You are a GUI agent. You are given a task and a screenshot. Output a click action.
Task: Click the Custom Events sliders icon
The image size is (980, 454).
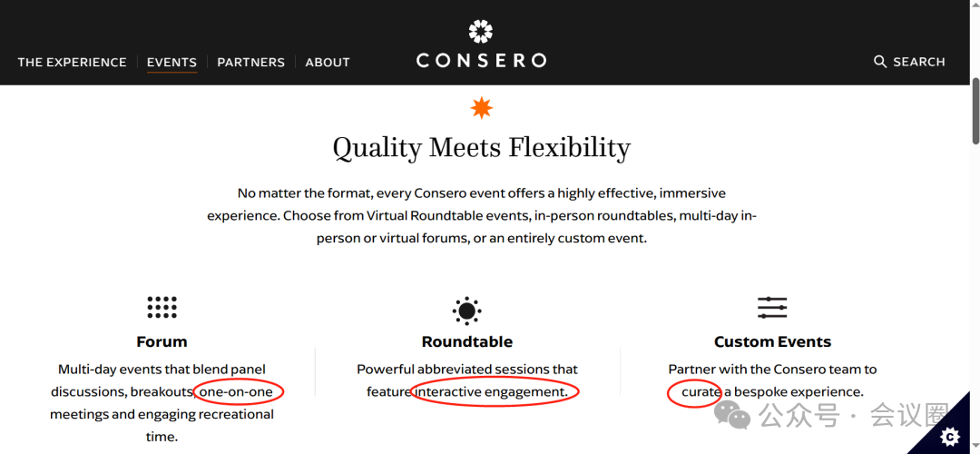pos(772,308)
